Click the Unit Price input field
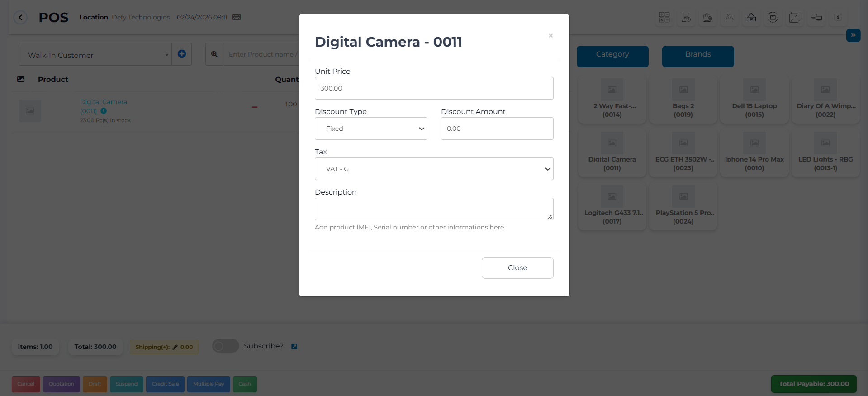Screen dimensions: 868x396 pos(434,88)
